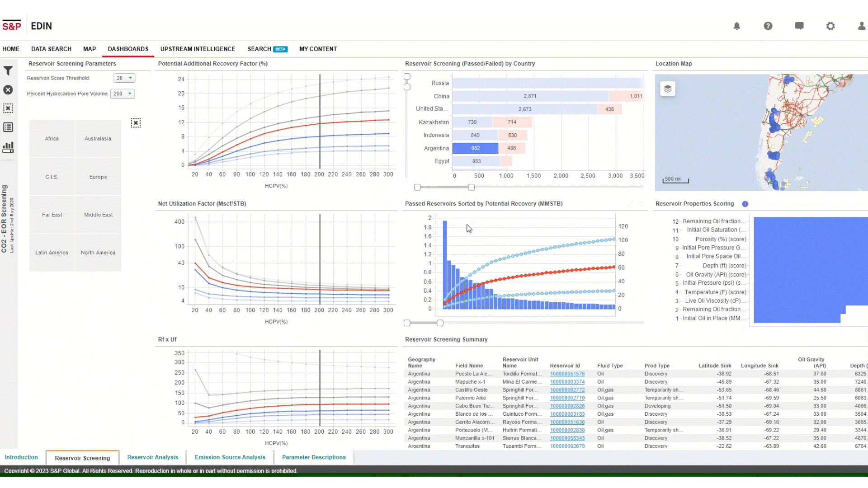This screenshot has height=488, width=868.
Task: Toggle the Africa region tile
Action: click(52, 139)
